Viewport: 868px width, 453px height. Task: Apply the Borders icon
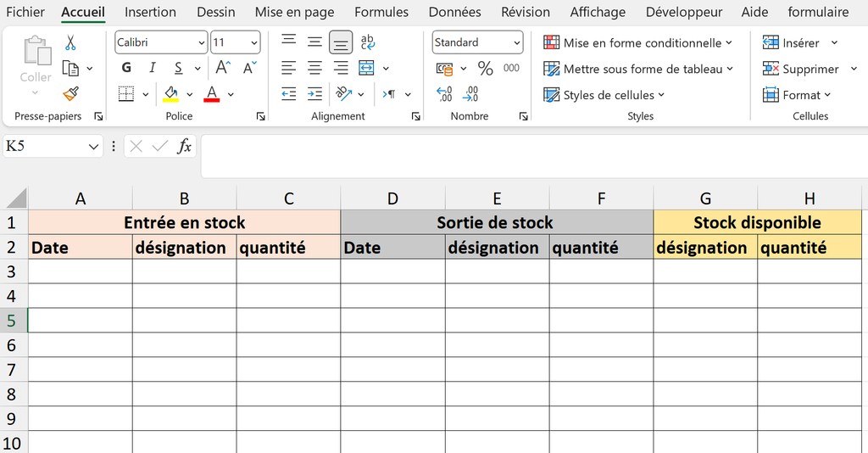pos(126,93)
